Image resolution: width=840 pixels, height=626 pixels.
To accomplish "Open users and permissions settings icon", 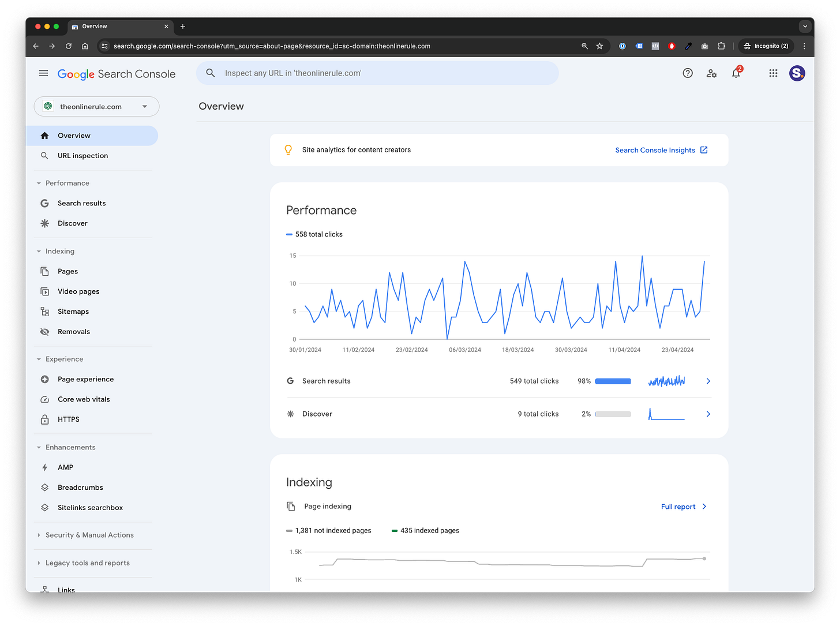I will pyautogui.click(x=711, y=73).
